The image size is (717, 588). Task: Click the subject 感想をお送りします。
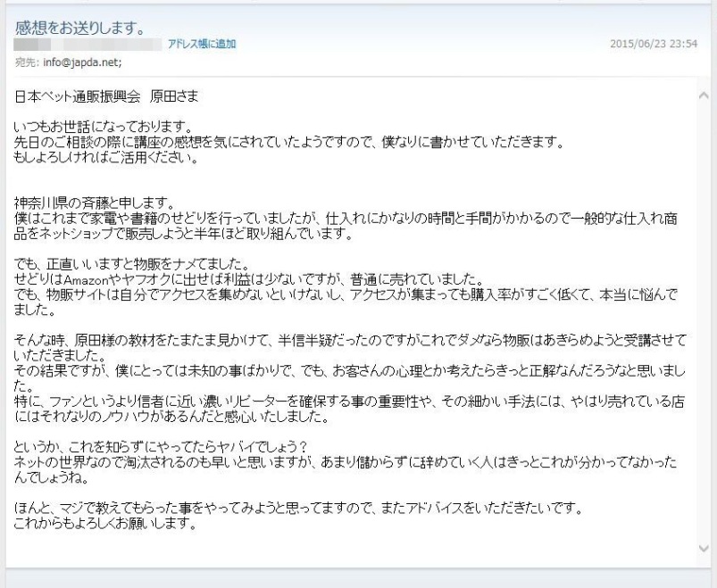pos(80,28)
